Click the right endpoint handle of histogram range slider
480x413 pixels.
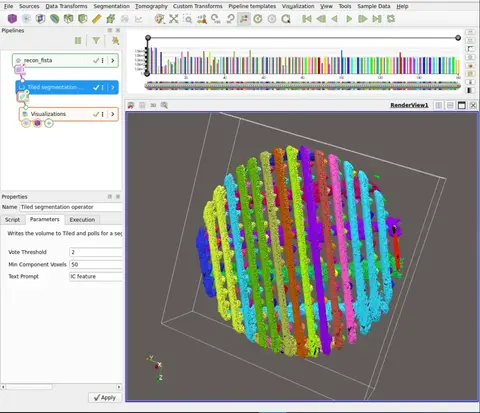[x=458, y=38]
